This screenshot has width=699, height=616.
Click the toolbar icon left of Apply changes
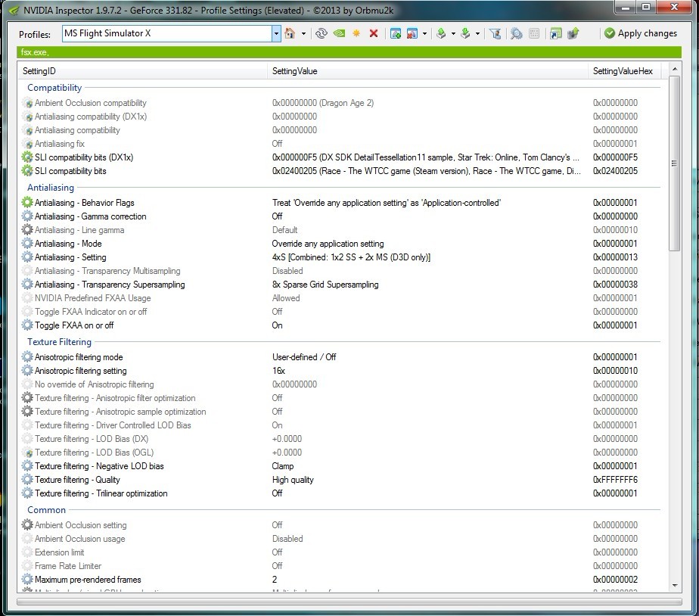(573, 33)
